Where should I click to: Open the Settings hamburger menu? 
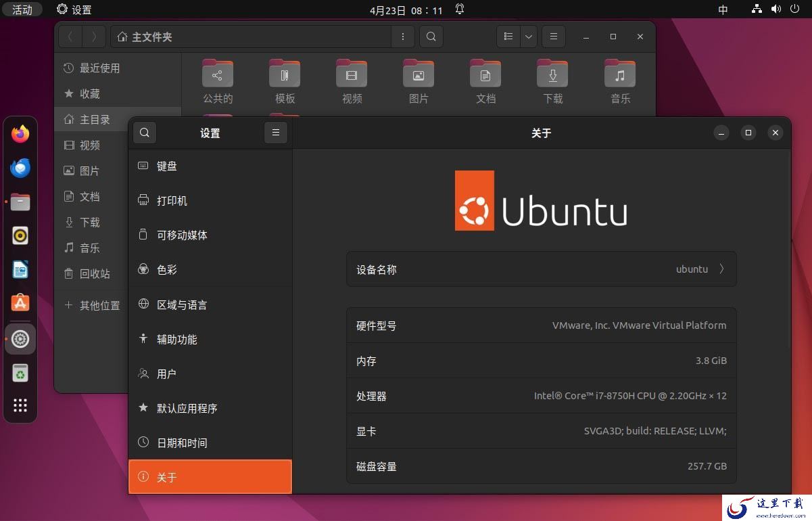(275, 133)
